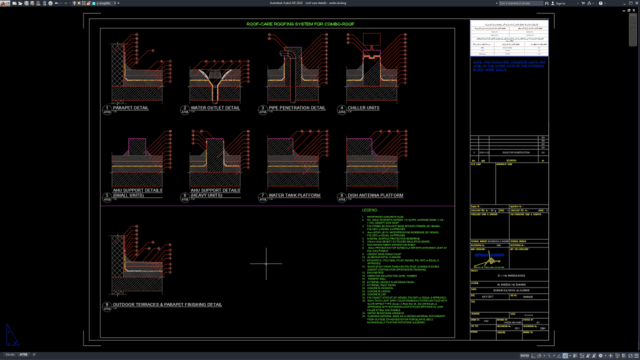Select the highlighted layout tab at bottom
Screen dimensions: 640x360
click(24, 355)
